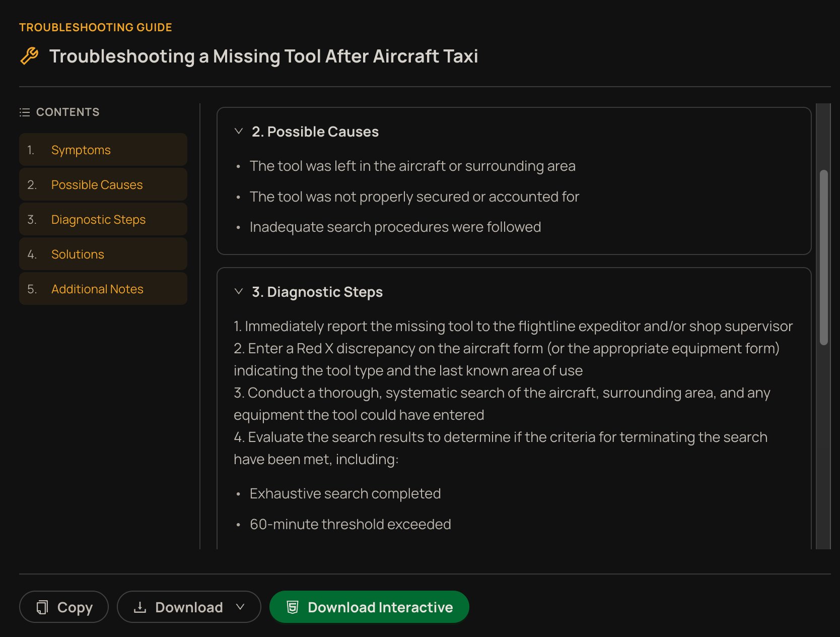Click step 4 'Evaluate the search results'
Viewport: 840px width, 637px height.
tap(501, 448)
